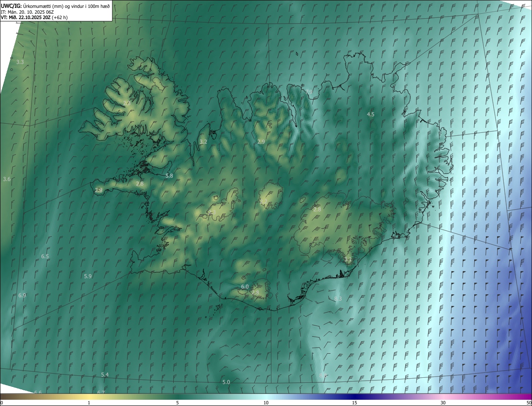Click the valid time 'VT: Mið. 22.10.2025 20Z (+62 h)'

click(x=34, y=17)
